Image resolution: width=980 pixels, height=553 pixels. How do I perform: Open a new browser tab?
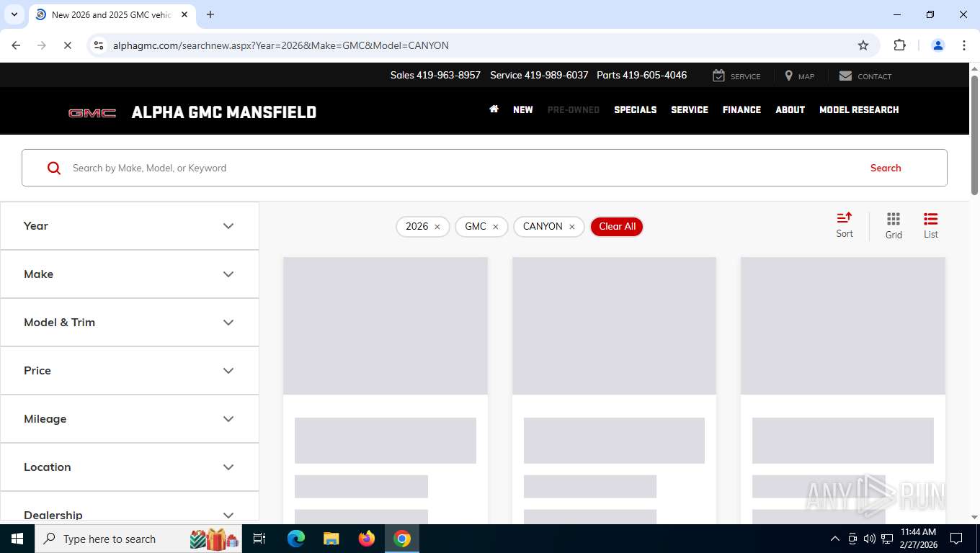210,14
